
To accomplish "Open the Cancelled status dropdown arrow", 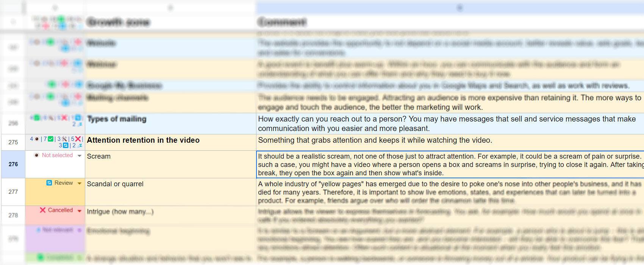I will [x=80, y=210].
